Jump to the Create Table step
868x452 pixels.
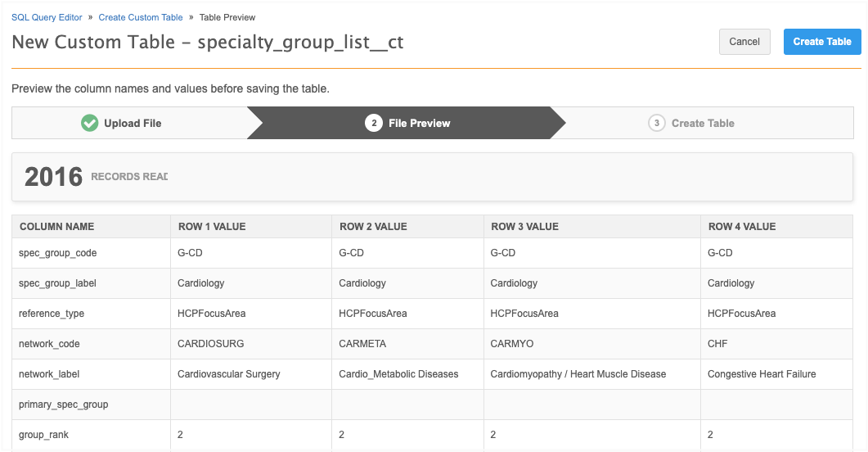point(702,123)
